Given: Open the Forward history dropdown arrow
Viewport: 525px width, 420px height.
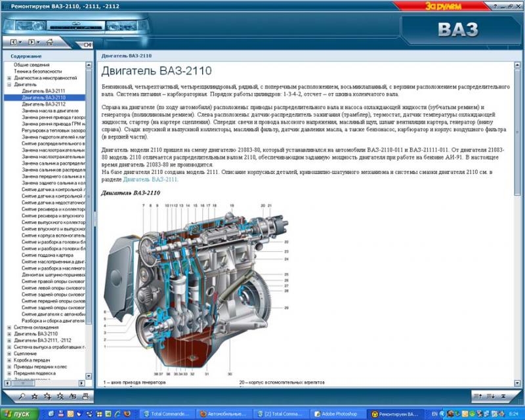Looking at the screenshot, I should pos(38,42).
